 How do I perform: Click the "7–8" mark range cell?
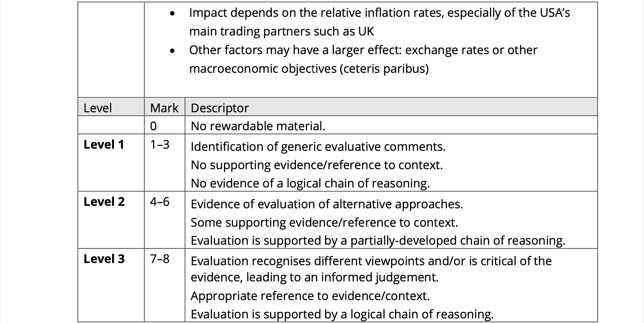pos(159,259)
